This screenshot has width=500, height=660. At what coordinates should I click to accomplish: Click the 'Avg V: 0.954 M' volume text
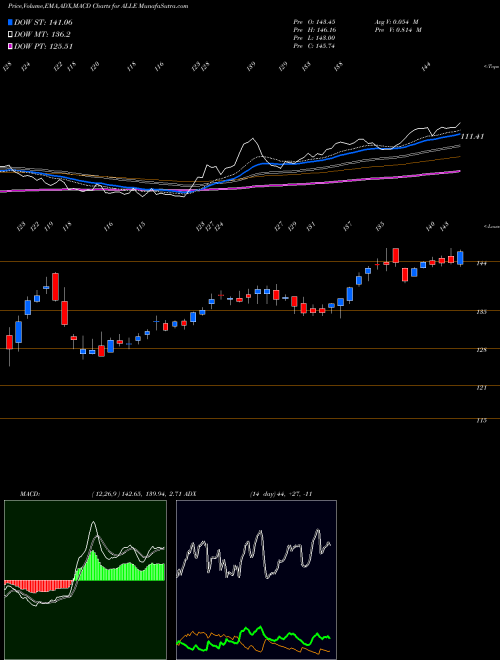(x=397, y=21)
